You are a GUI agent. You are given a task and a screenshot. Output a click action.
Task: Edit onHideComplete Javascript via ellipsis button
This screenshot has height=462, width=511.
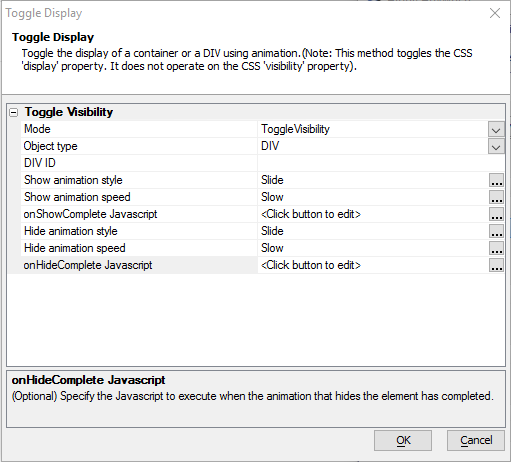point(496,265)
